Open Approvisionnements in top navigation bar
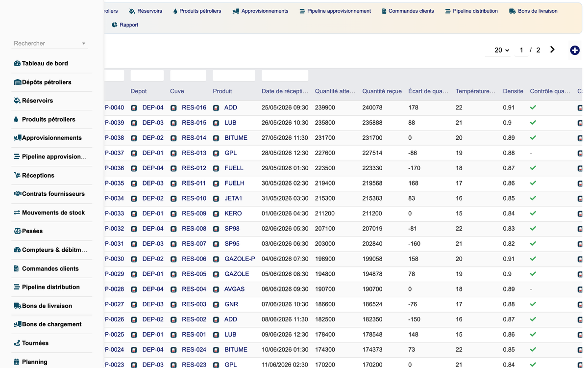Image resolution: width=588 pixels, height=368 pixels. point(261,11)
